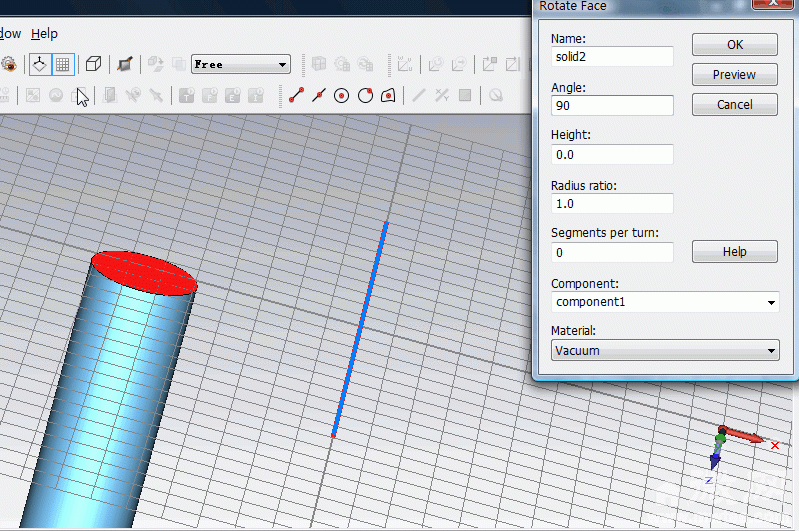Select the red top face of the cylinder

(144, 273)
